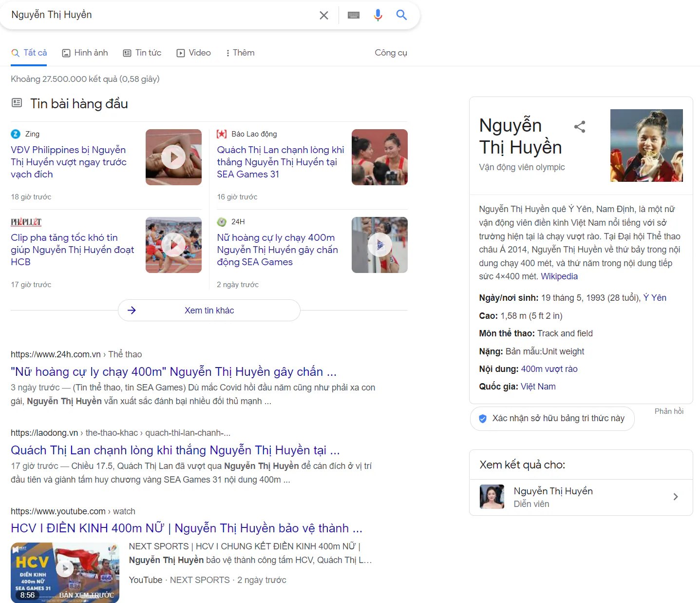Switch to the Tất cả tab
Screen dimensions: 700x603
29,53
